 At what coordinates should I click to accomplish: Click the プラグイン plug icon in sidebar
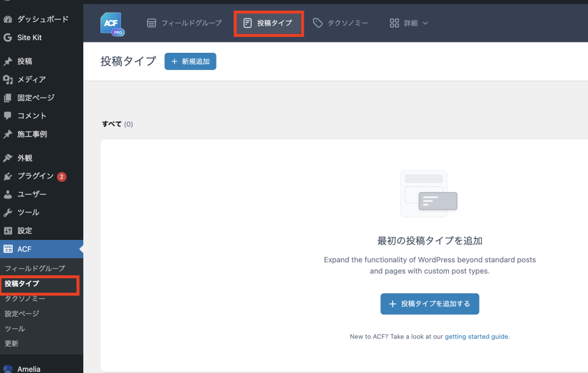click(8, 176)
